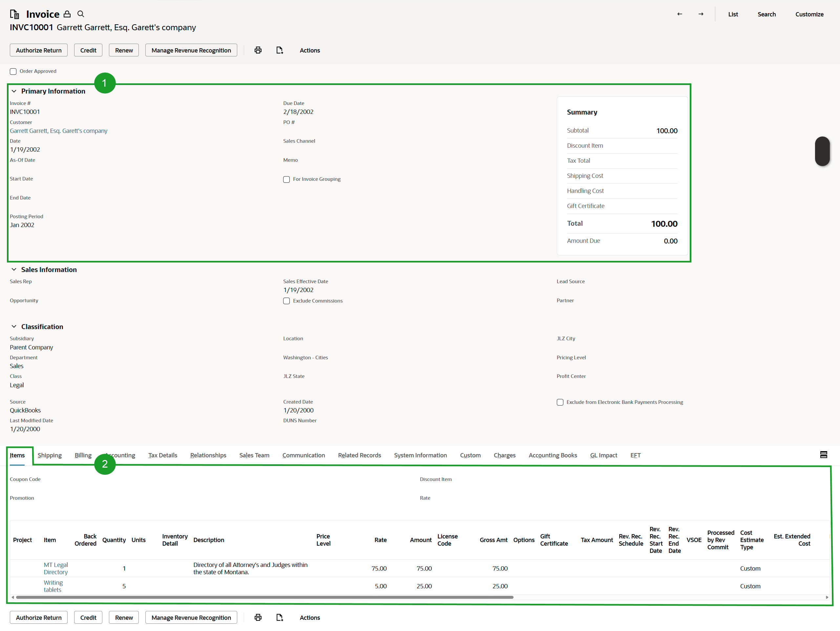Open the EFT tab
The width and height of the screenshot is (840, 631).
point(635,455)
